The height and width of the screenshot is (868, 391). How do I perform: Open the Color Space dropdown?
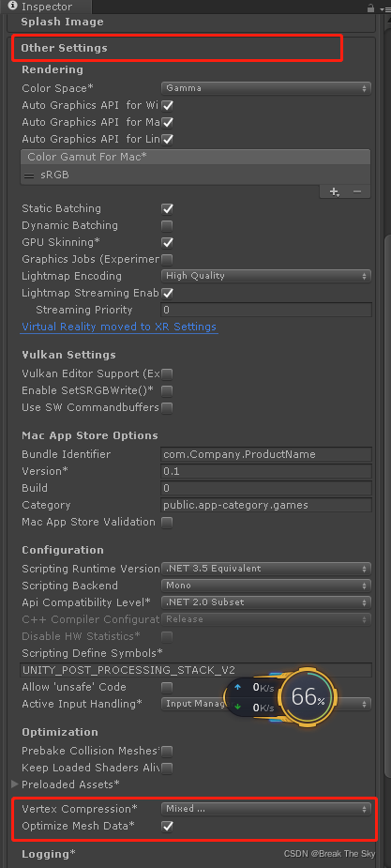[266, 88]
